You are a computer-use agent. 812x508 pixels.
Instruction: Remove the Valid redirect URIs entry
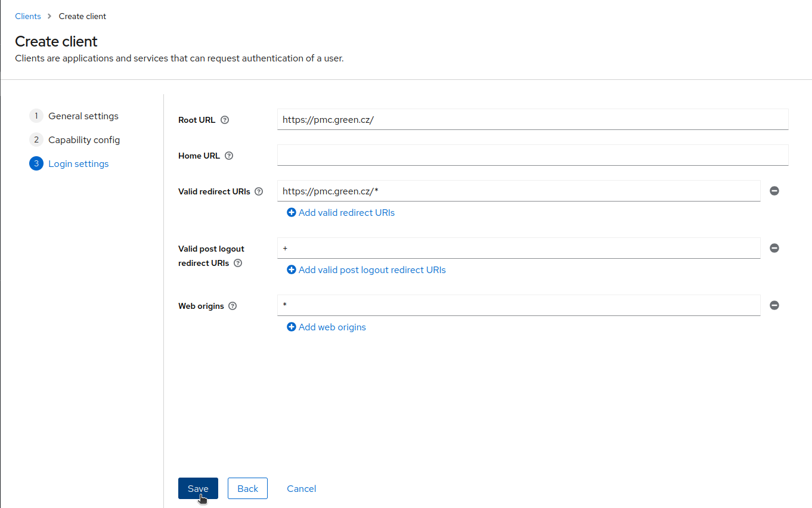click(774, 191)
